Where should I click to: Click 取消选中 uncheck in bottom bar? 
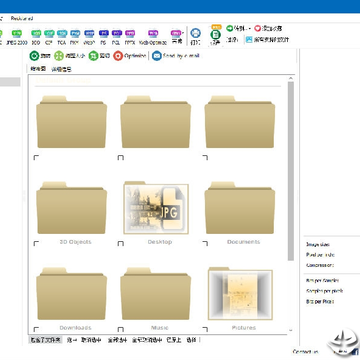(92, 340)
